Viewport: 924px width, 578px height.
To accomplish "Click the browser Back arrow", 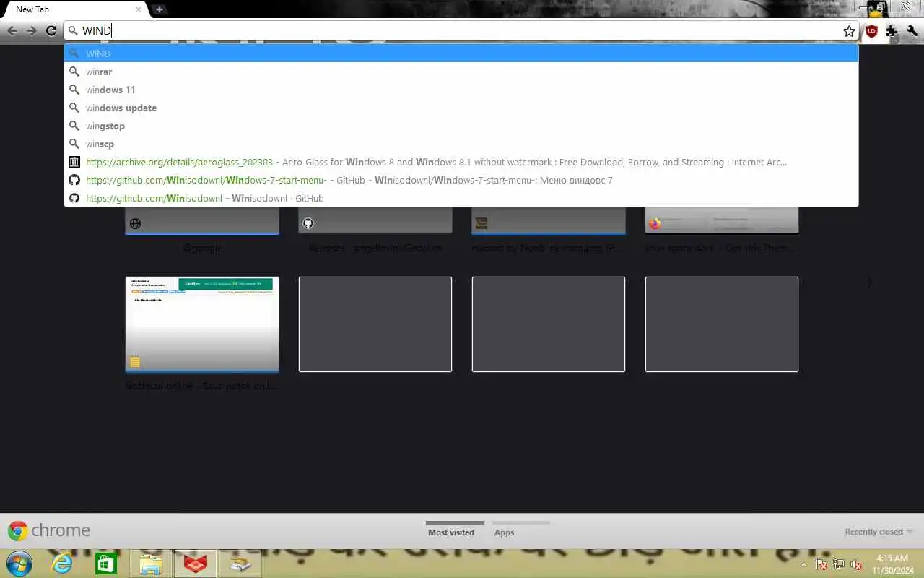I will [12, 30].
